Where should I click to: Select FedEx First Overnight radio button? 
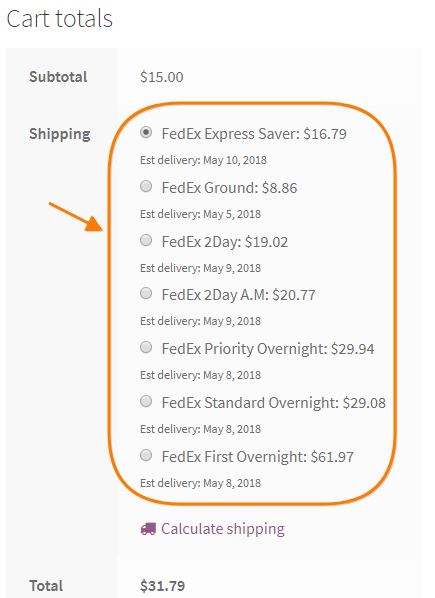click(146, 455)
